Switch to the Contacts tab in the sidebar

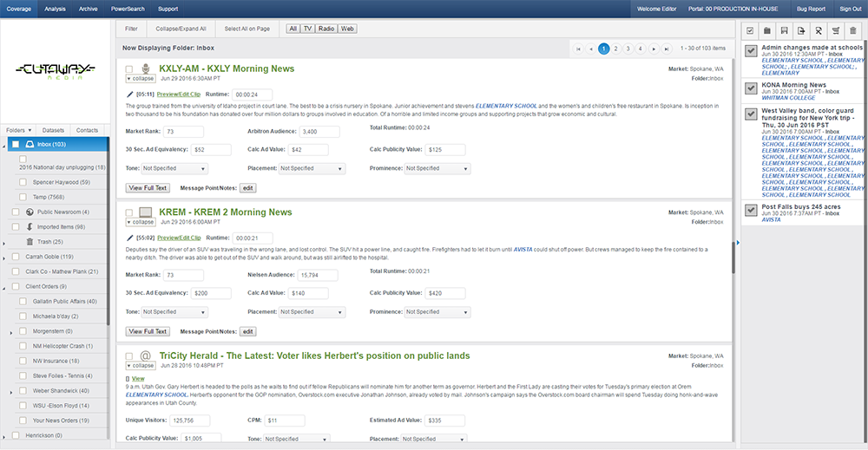87,130
